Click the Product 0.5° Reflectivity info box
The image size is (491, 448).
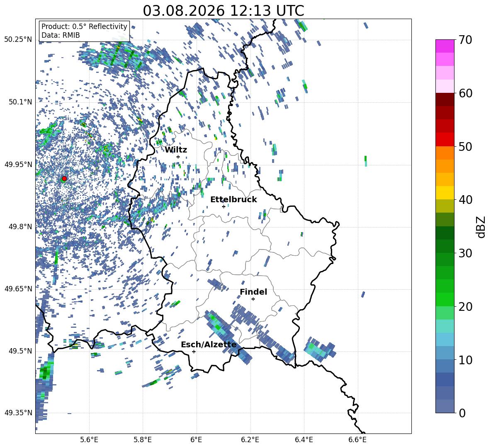84,31
